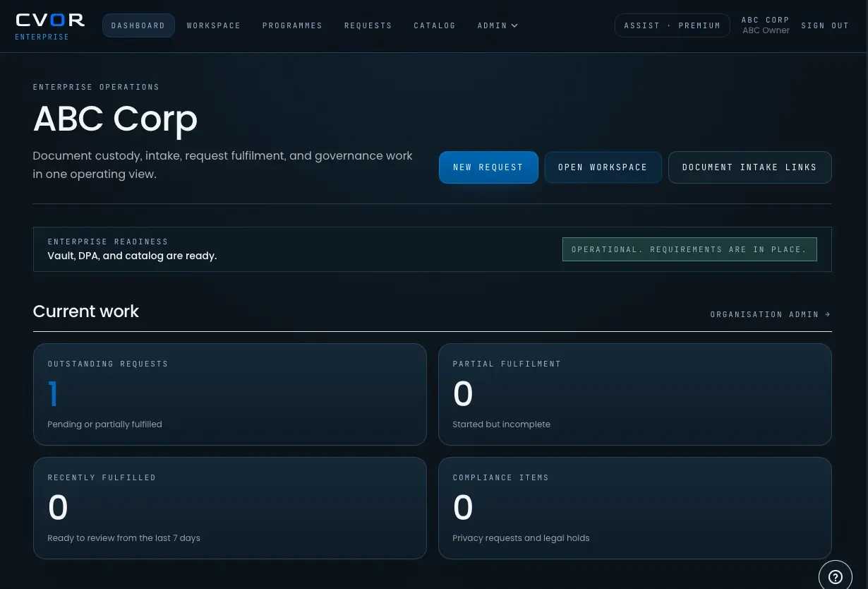Viewport: 868px width, 589px height.
Task: Select Catalog in the top navigation
Action: (x=435, y=25)
